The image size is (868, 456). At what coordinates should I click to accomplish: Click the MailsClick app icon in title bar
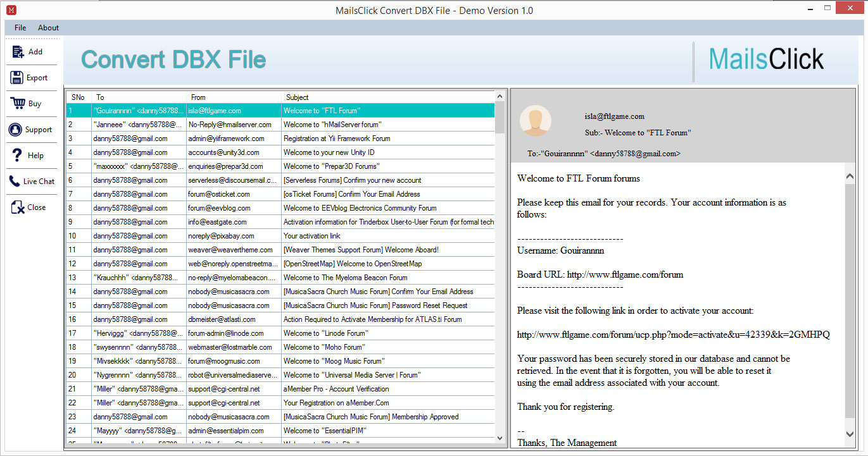[x=11, y=10]
